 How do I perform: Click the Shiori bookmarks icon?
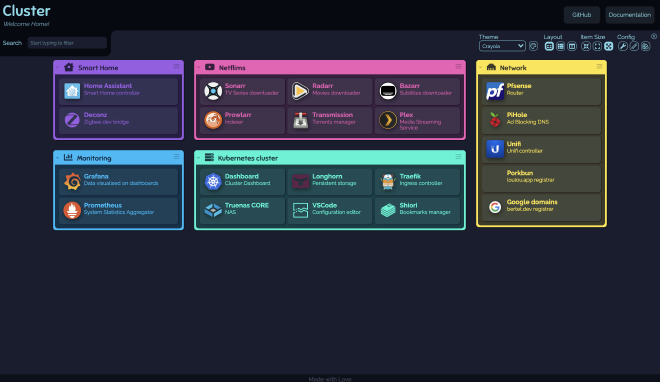388,210
